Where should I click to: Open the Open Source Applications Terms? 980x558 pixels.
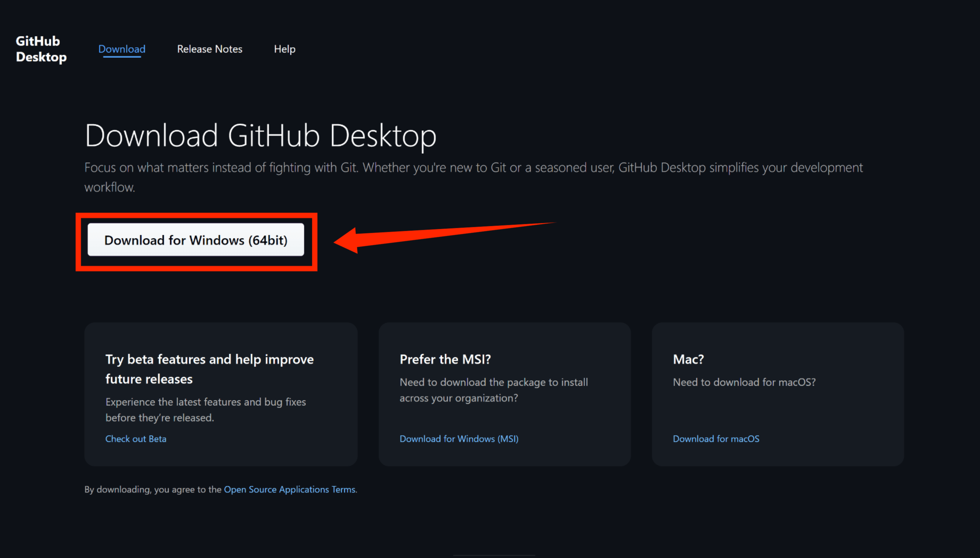tap(289, 489)
